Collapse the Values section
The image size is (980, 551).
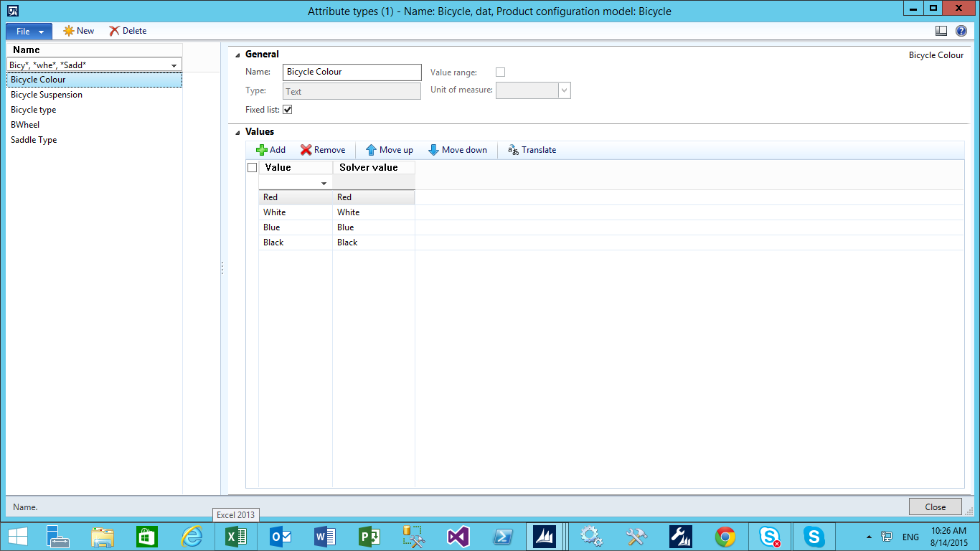pos(238,132)
